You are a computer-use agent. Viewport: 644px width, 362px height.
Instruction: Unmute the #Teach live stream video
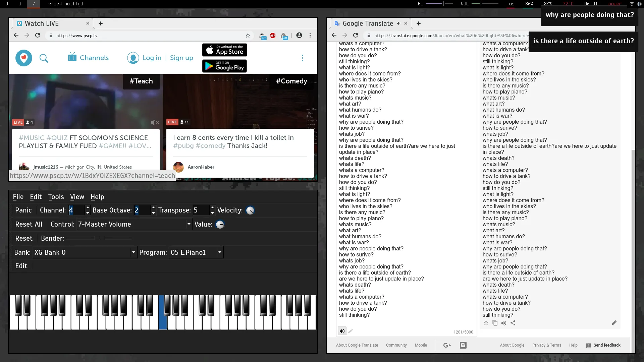pyautogui.click(x=155, y=123)
